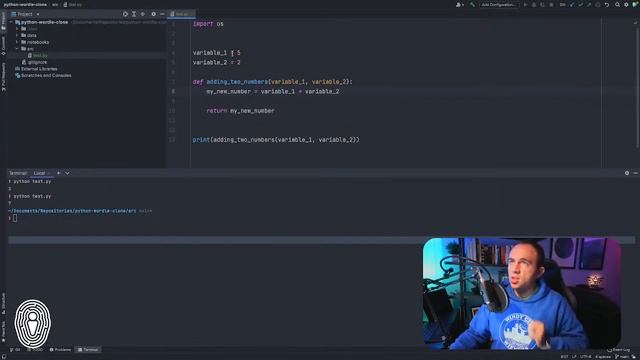Open the TODO tool window tab
Screen dimensions: 640x360
[x=35, y=350]
